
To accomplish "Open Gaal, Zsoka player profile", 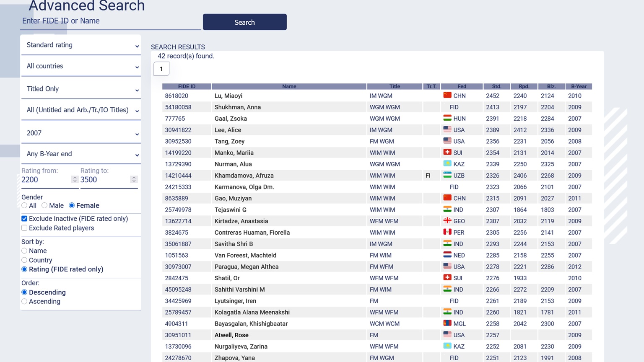I will [x=231, y=119].
